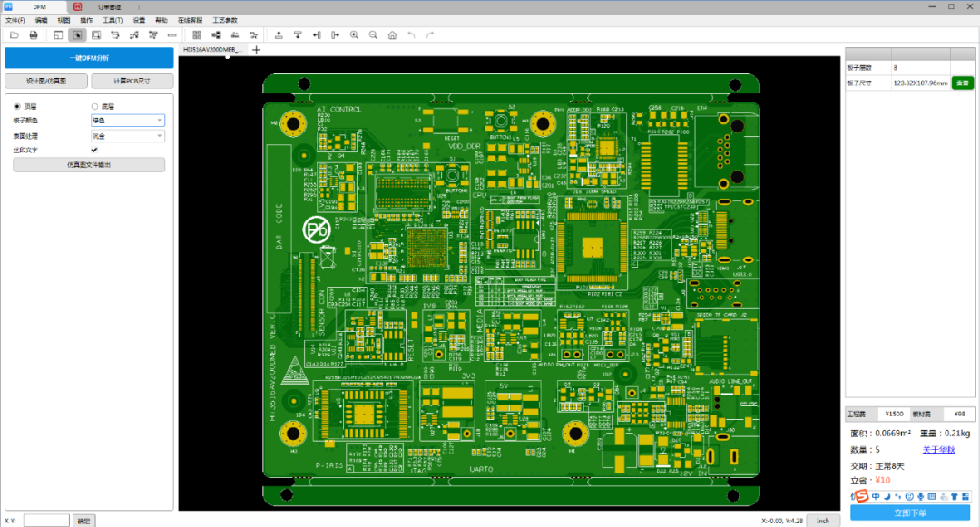Click the net routing toolbar icon

(133, 35)
